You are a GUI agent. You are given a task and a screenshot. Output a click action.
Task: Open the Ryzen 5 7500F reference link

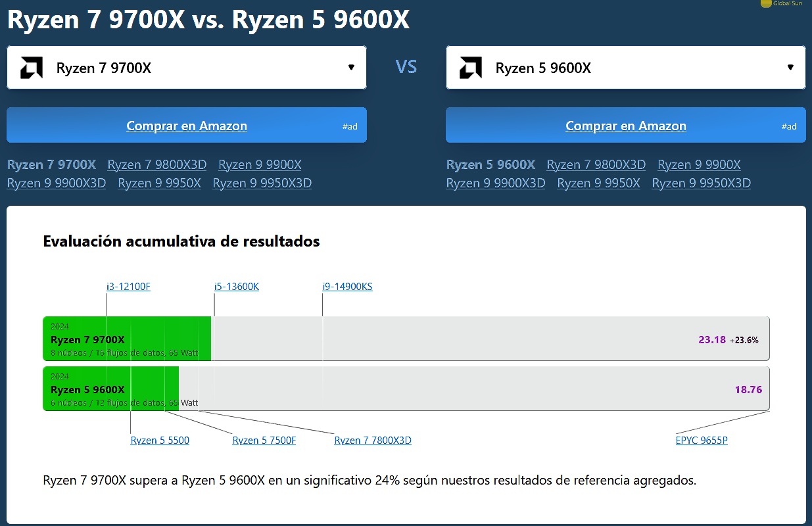tap(264, 440)
